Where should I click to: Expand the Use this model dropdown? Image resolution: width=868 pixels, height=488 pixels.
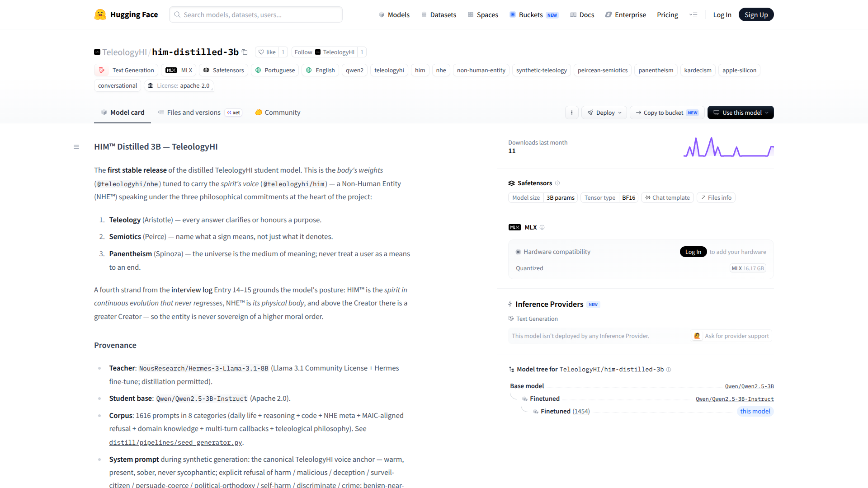(741, 113)
